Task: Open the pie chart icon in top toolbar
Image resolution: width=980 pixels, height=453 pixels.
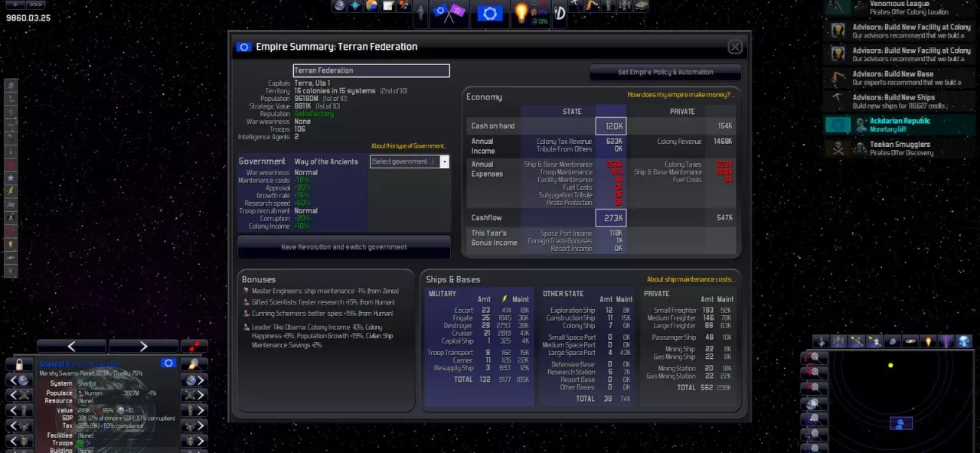Action: (371, 6)
